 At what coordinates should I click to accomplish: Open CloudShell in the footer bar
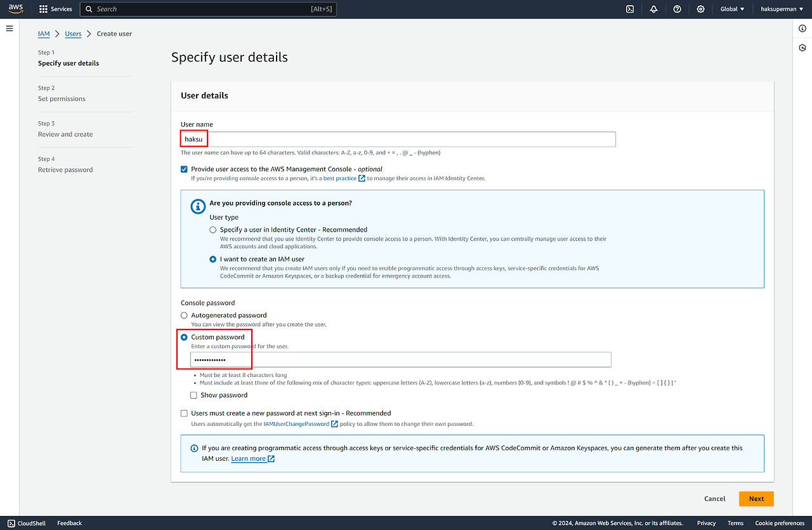[27, 523]
